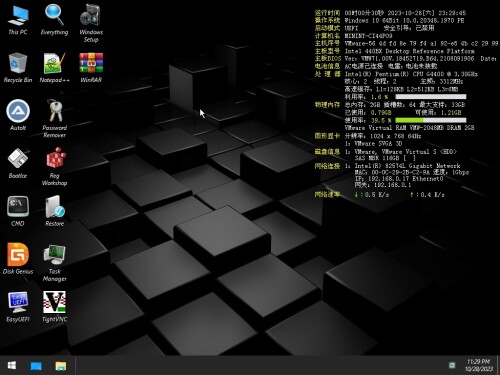Click the 'VMware SVGA 3D' graphics text
500x375 pixels.
coord(378,144)
